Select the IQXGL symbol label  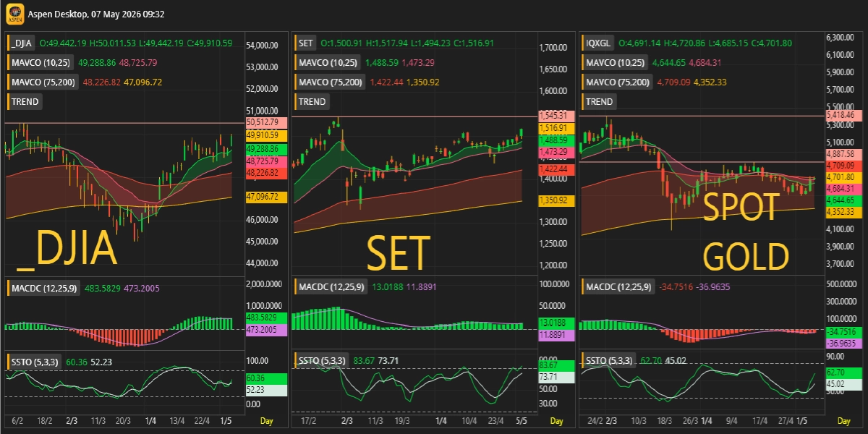pyautogui.click(x=600, y=43)
